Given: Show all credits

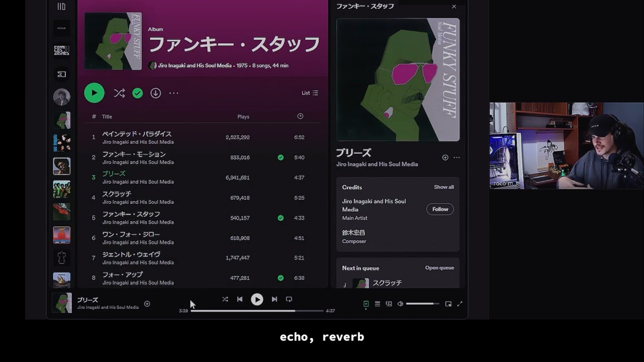Looking at the screenshot, I should [444, 187].
